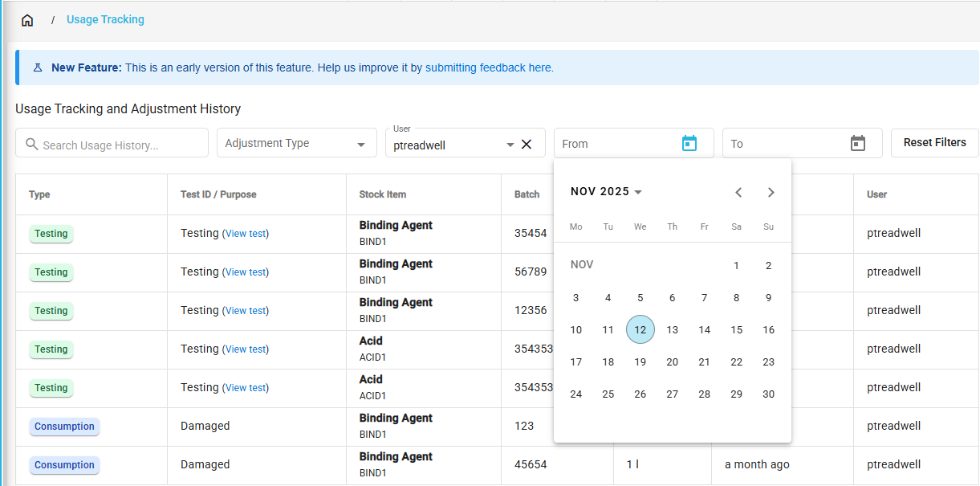Click the New Feature flask icon
Viewport: 980px width, 486px height.
[38, 67]
